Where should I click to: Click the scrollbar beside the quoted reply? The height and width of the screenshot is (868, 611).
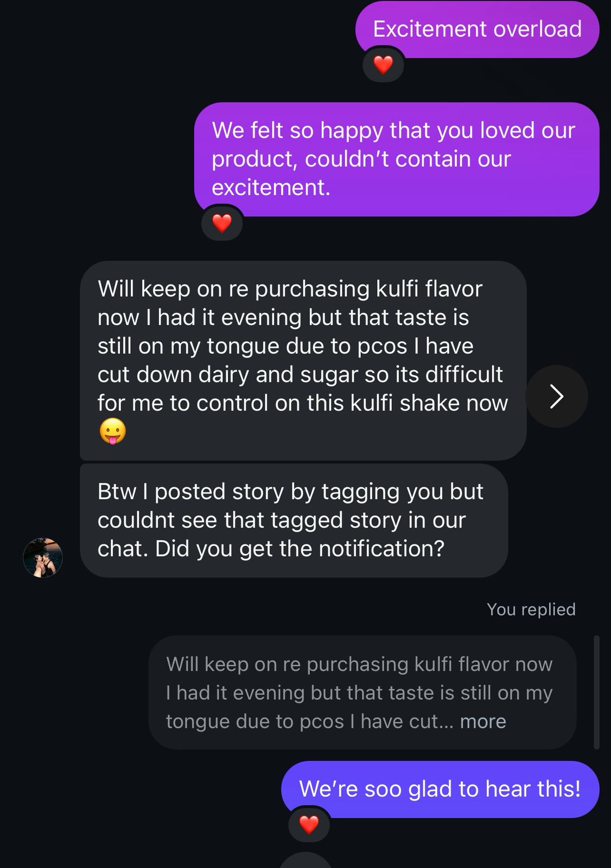pyautogui.click(x=596, y=692)
